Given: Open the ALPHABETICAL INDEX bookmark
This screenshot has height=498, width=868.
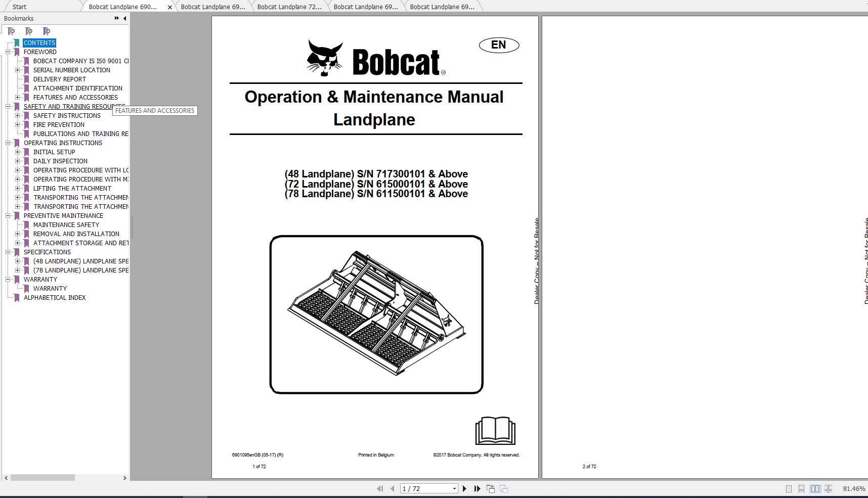Looking at the screenshot, I should [54, 297].
